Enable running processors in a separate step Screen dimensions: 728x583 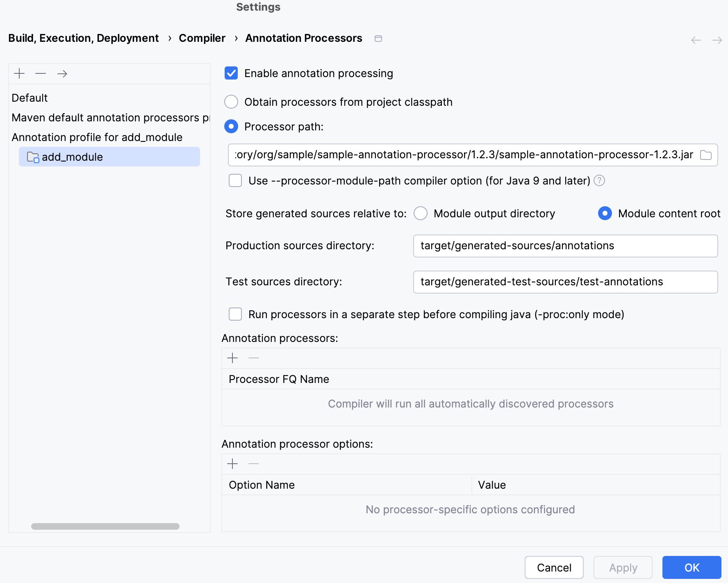[x=235, y=314]
